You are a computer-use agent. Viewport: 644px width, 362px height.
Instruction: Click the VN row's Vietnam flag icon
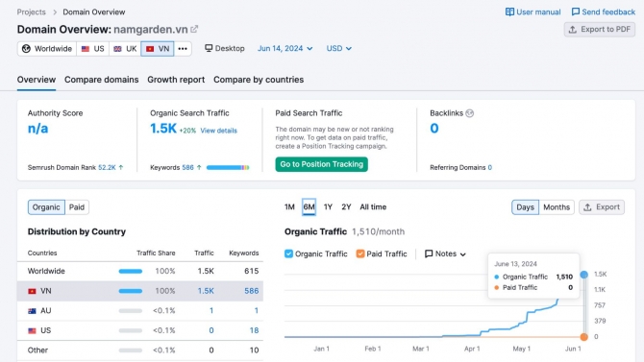pyautogui.click(x=32, y=291)
